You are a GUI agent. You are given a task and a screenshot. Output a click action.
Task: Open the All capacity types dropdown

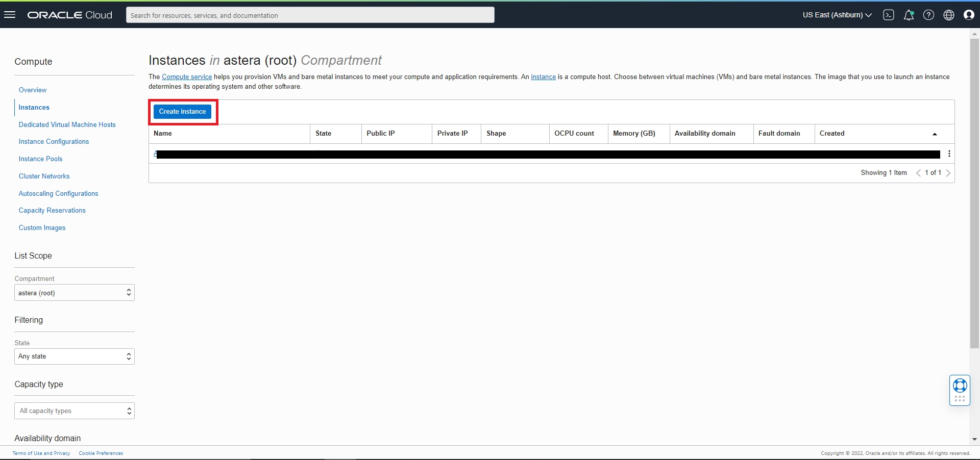click(75, 411)
